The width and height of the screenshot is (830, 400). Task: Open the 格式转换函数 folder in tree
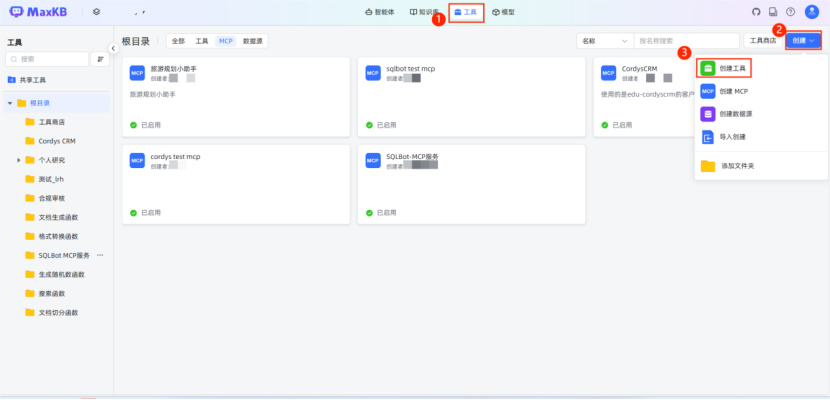(57, 236)
